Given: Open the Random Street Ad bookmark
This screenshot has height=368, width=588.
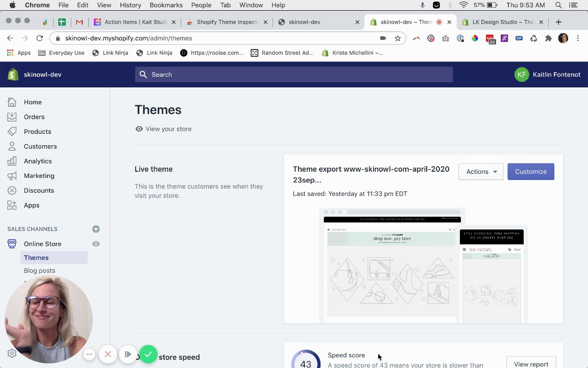Looking at the screenshot, I should click(x=282, y=53).
